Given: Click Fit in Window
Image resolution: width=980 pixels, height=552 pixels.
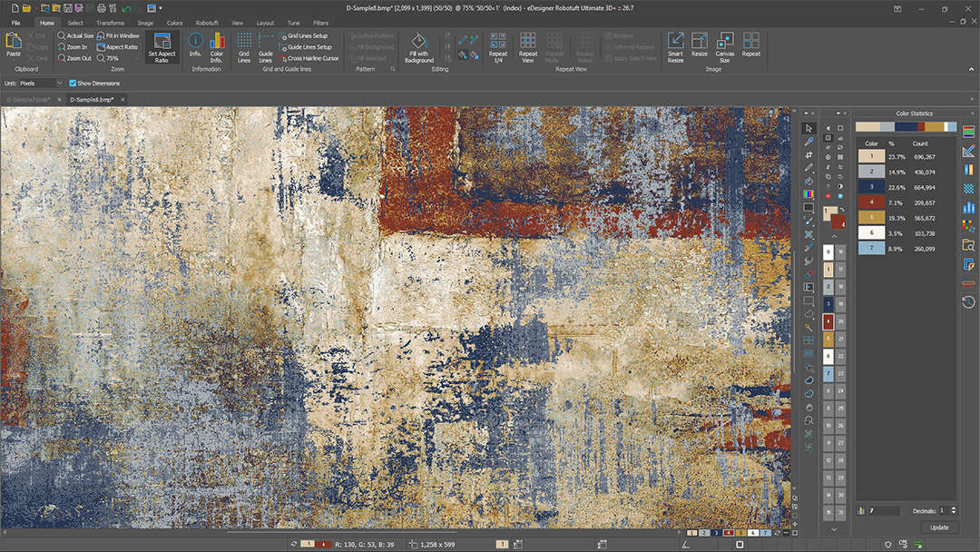Looking at the screenshot, I should tap(118, 35).
